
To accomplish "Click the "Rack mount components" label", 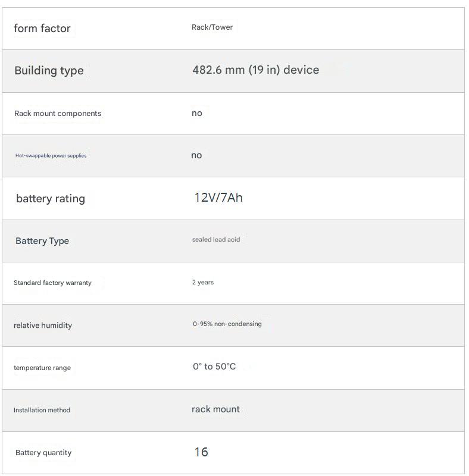I will click(58, 114).
